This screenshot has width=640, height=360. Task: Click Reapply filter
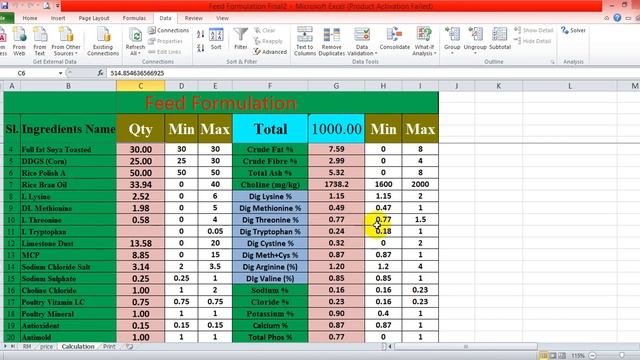268,41
